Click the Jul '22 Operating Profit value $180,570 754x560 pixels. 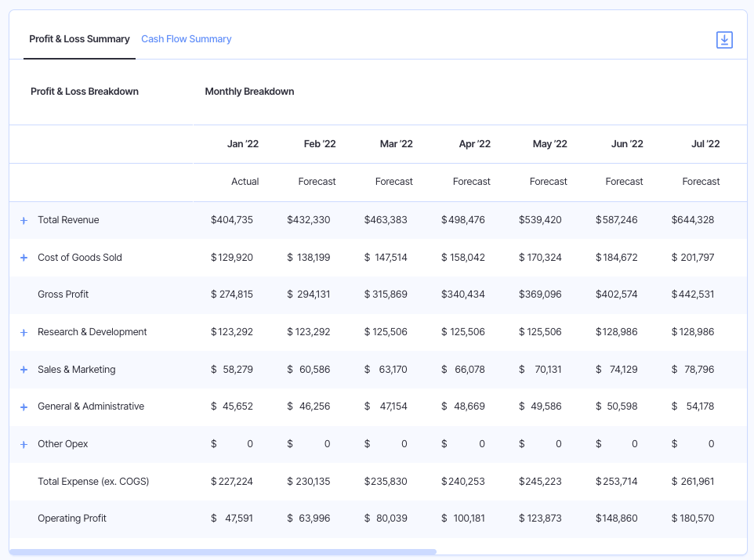click(x=693, y=518)
